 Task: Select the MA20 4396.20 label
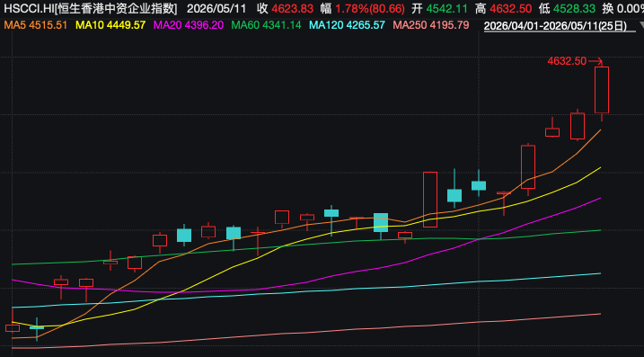pos(189,25)
